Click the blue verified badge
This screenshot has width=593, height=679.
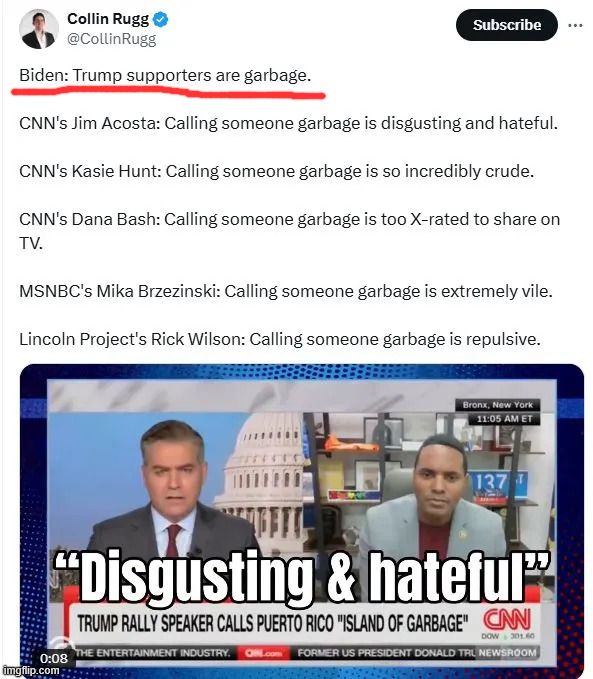(x=161, y=19)
